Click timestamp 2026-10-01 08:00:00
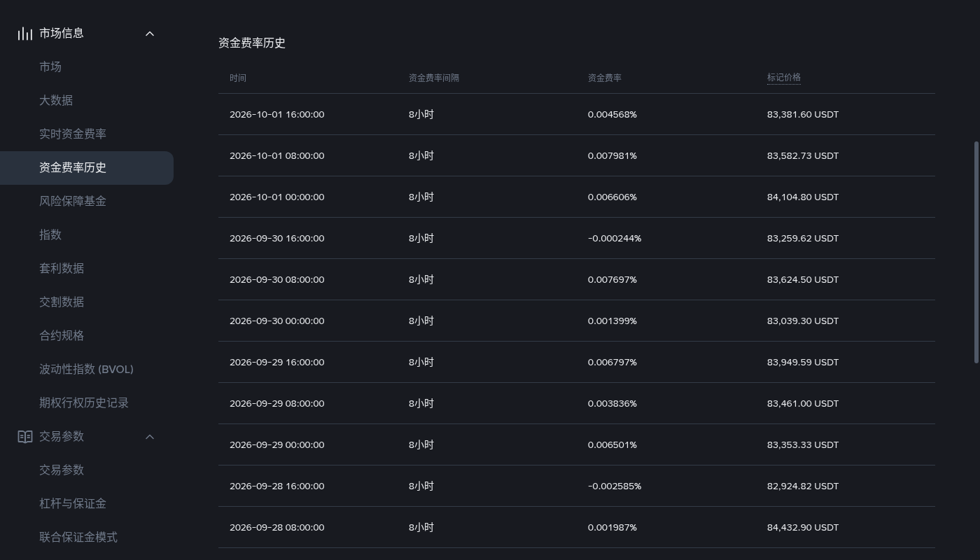The height and width of the screenshot is (560, 980). [x=277, y=156]
